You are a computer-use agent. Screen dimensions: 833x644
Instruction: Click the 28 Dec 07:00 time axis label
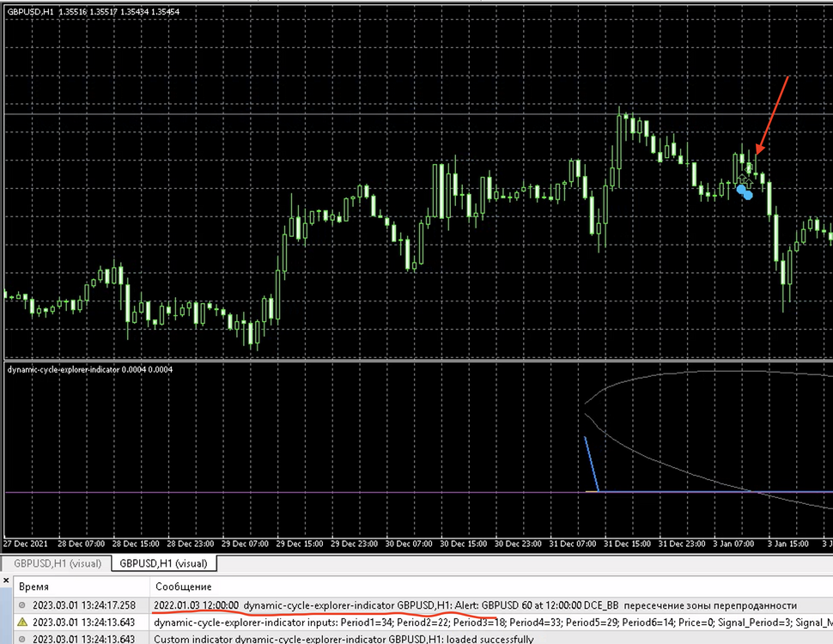(81, 544)
